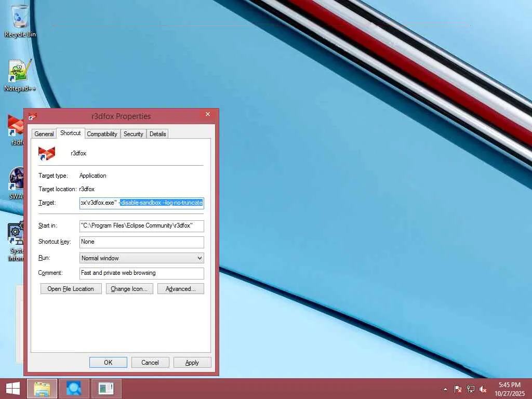Click the r3dfox logo inside the Shortcut tab

coord(46,153)
